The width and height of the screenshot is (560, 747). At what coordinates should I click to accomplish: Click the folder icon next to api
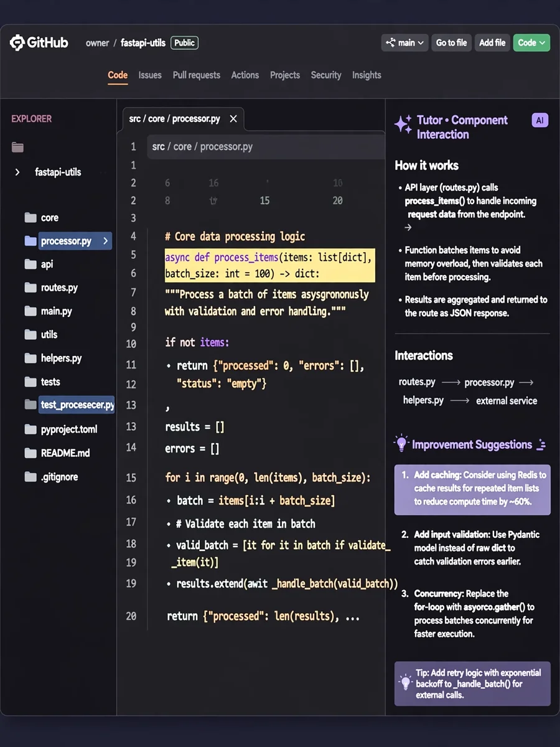[30, 264]
